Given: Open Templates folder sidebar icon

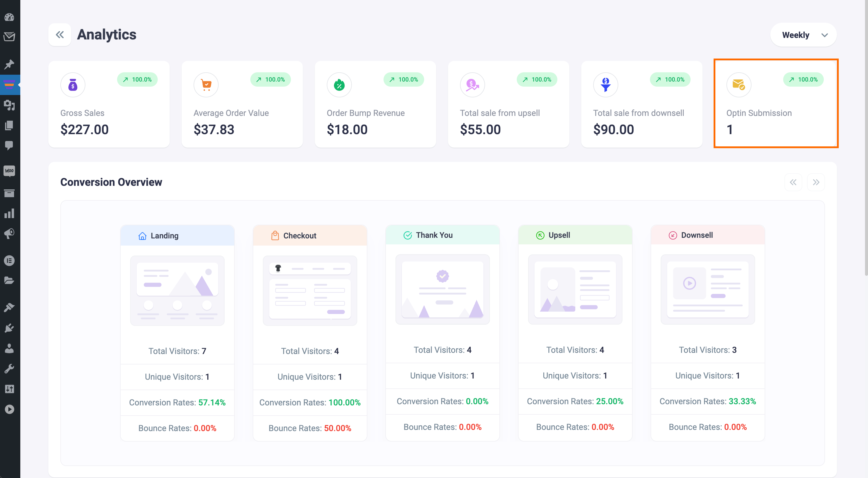Looking at the screenshot, I should click(10, 281).
